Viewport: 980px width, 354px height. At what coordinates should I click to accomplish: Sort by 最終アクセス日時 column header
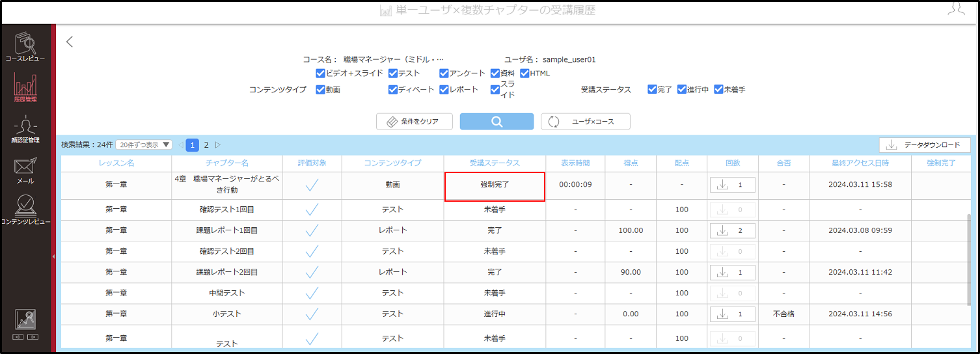pyautogui.click(x=860, y=163)
